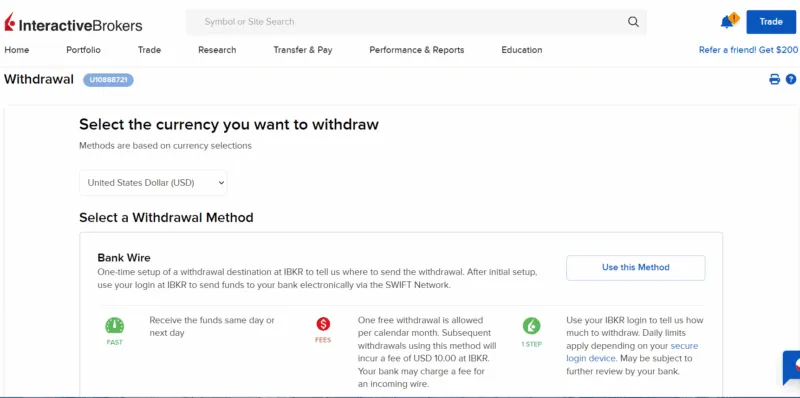
Task: Open the Portfolio menu
Action: pos(84,50)
